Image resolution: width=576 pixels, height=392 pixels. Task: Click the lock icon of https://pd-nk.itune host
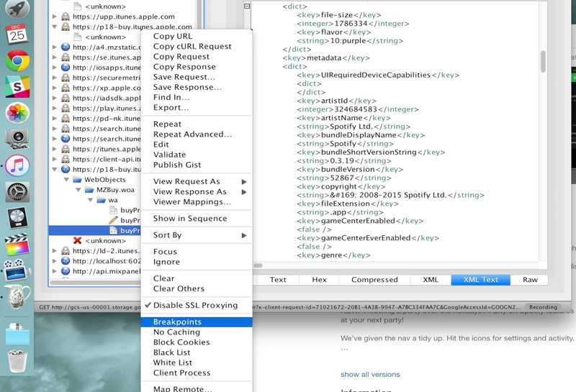click(66, 119)
